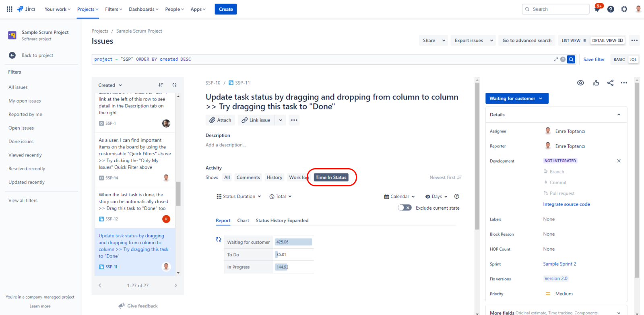Open the Jira help question mark icon

coord(611,9)
